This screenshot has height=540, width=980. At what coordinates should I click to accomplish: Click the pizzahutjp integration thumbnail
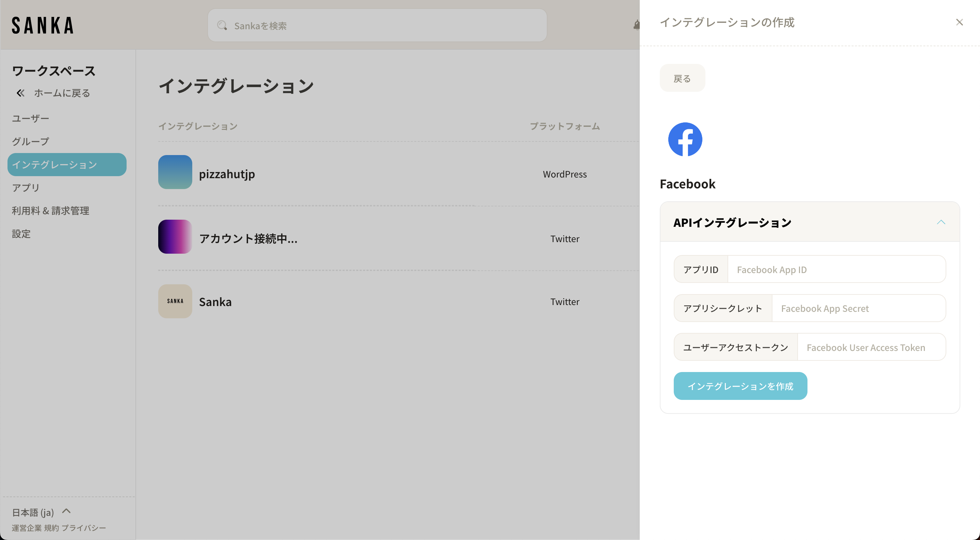pos(175,172)
